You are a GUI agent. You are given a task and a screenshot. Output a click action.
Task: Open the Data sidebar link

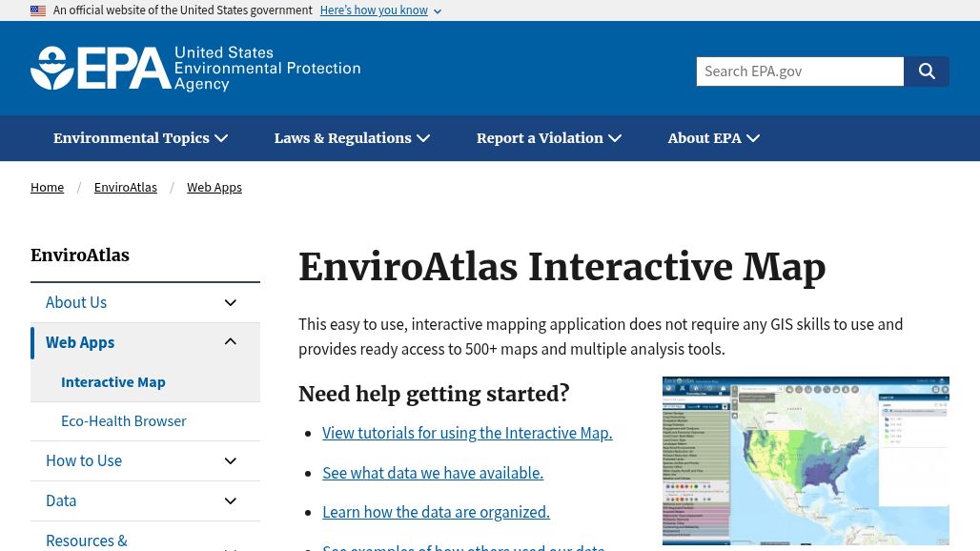(61, 501)
